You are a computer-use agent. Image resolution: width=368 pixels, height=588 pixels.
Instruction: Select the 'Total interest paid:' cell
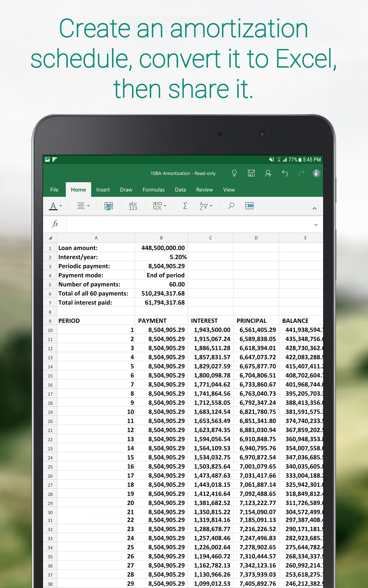(96, 302)
